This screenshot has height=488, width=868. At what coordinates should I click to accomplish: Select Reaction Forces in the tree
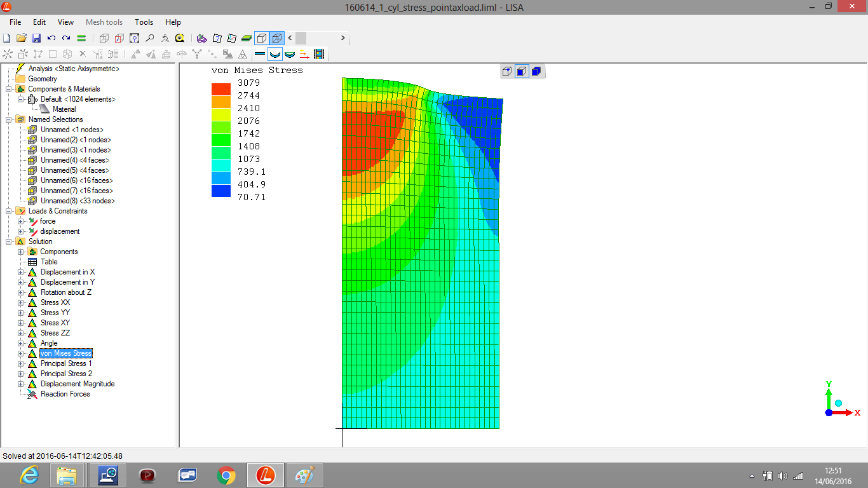[65, 394]
